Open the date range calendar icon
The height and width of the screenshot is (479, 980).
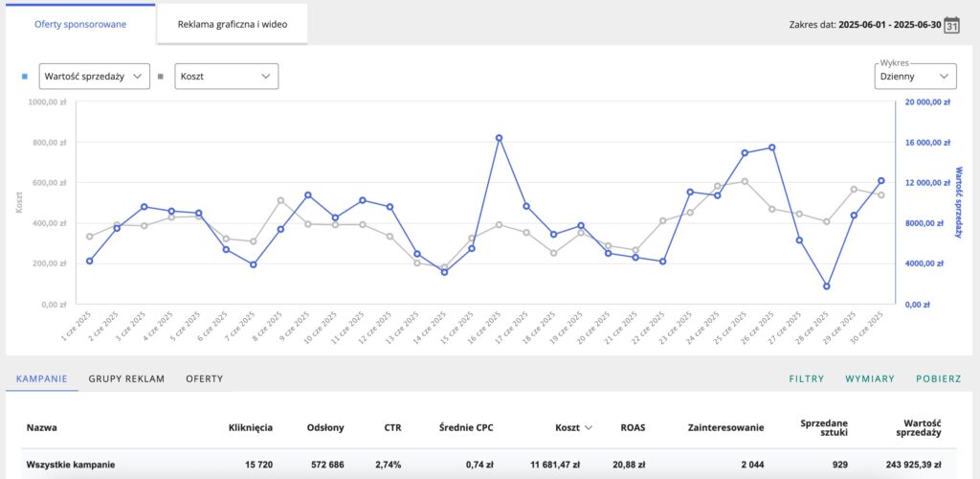point(951,25)
